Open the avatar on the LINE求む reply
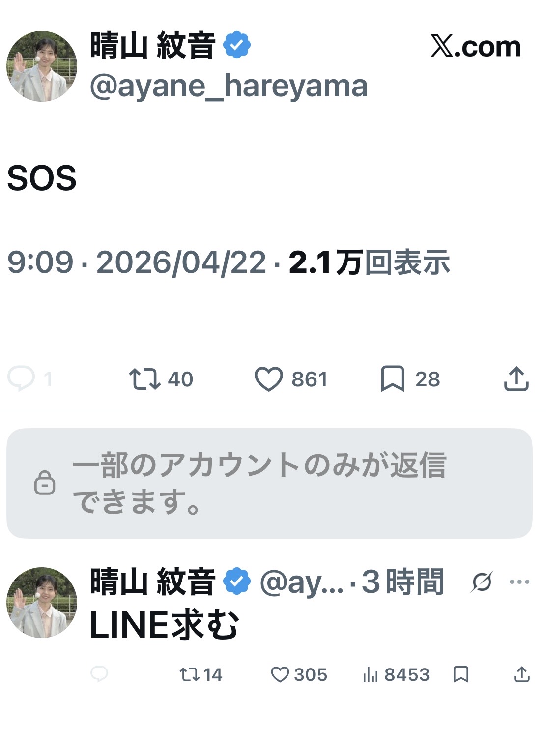Image resolution: width=546 pixels, height=756 pixels. point(42,603)
